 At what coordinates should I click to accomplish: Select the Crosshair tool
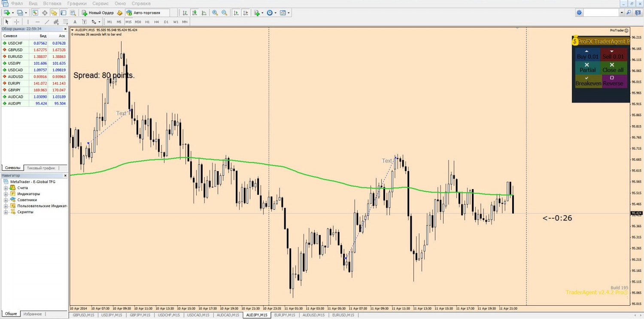pos(16,22)
